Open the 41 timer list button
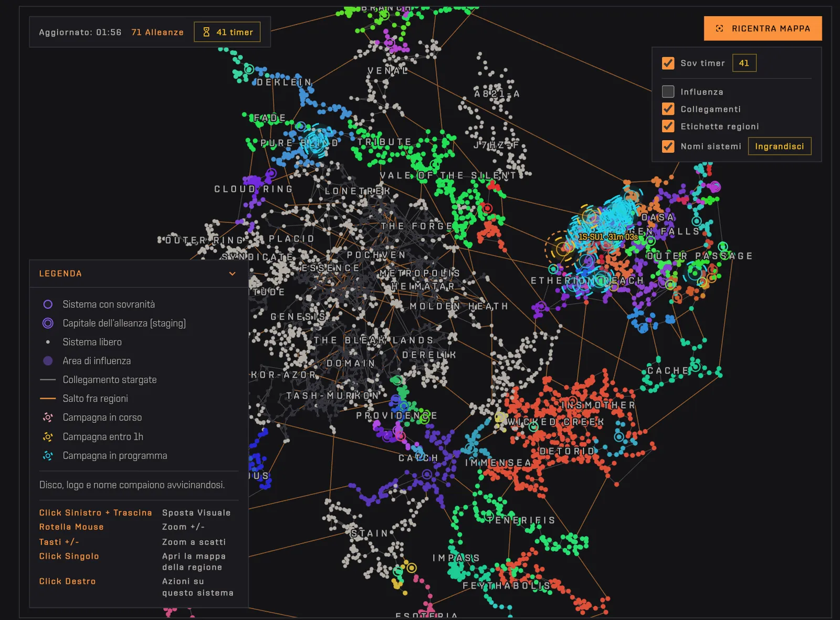The height and width of the screenshot is (620, 840). [x=227, y=32]
